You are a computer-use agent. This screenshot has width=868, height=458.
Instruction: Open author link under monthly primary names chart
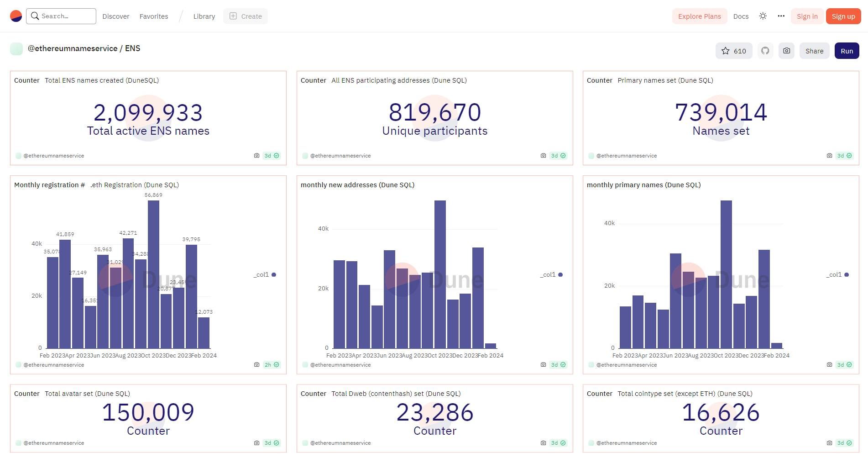[x=627, y=365]
